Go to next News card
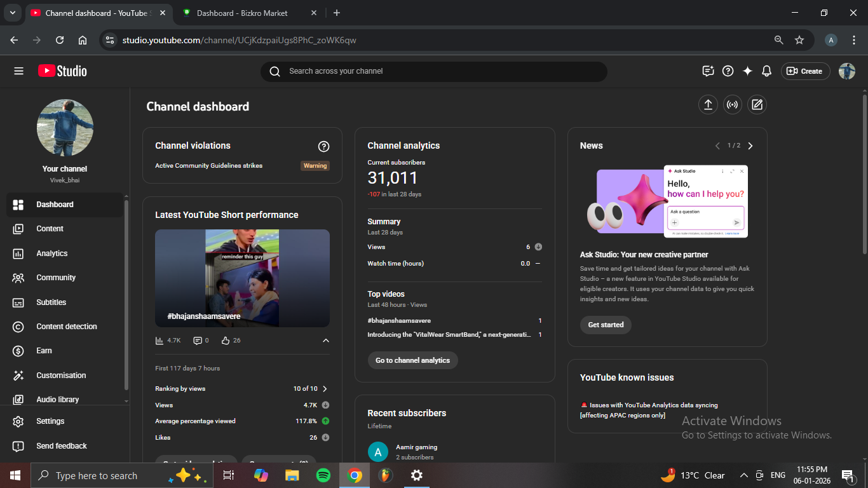 point(750,146)
